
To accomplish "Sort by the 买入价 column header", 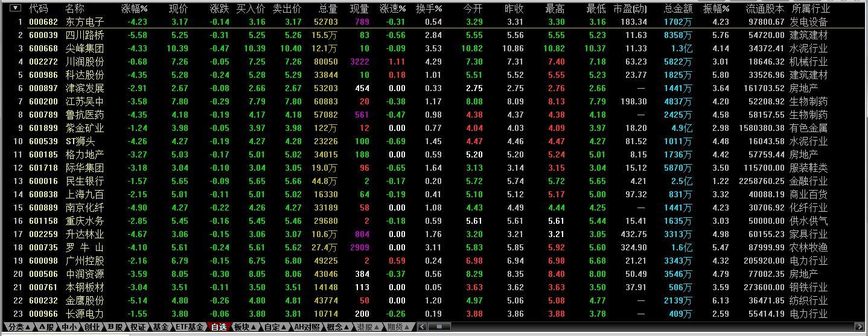I will click(250, 8).
